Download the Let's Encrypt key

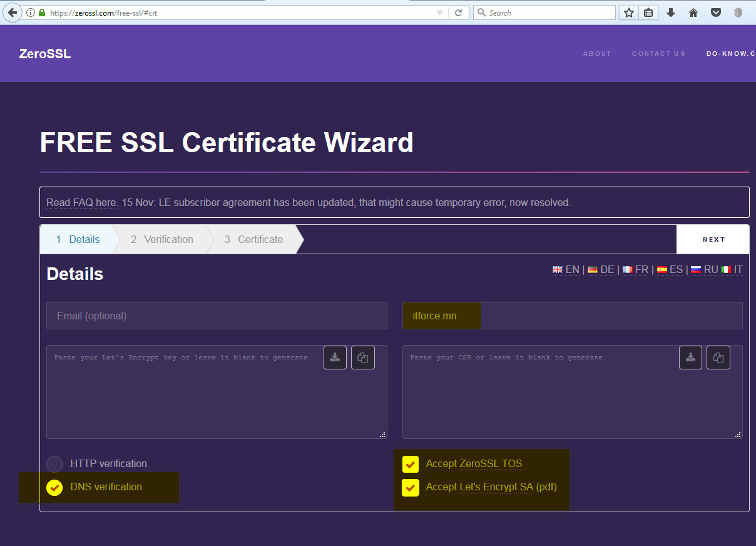coord(335,358)
